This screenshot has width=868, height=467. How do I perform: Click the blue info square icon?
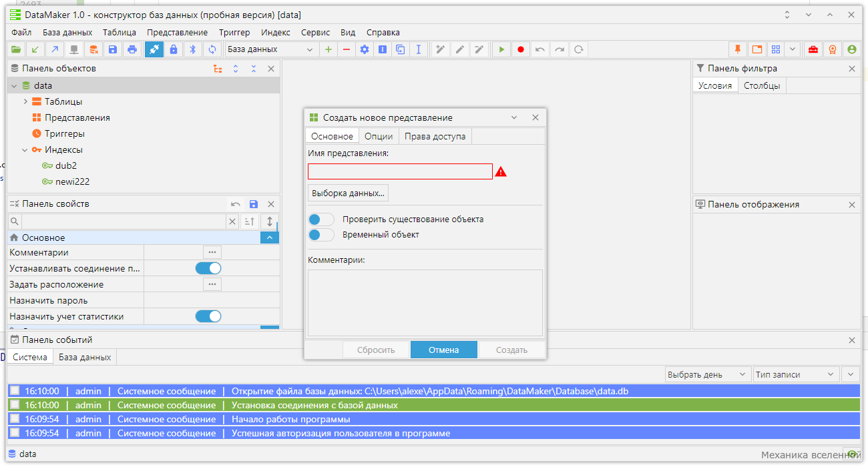[x=383, y=49]
